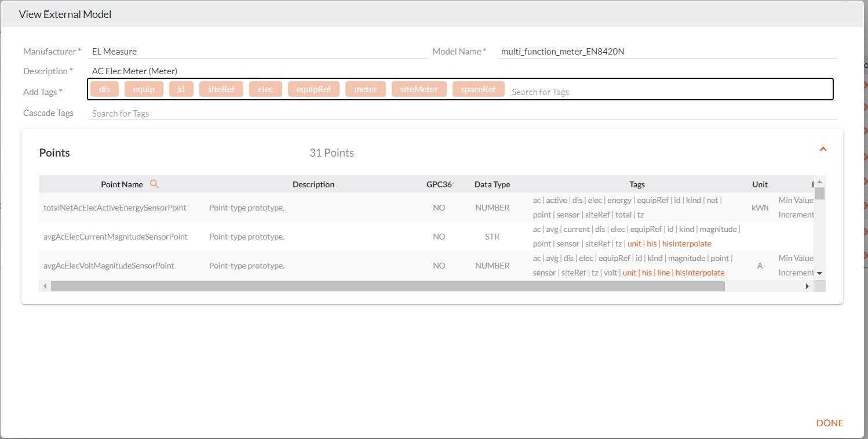
Task: Click the vertical scroll down arrow in the table
Action: (819, 273)
